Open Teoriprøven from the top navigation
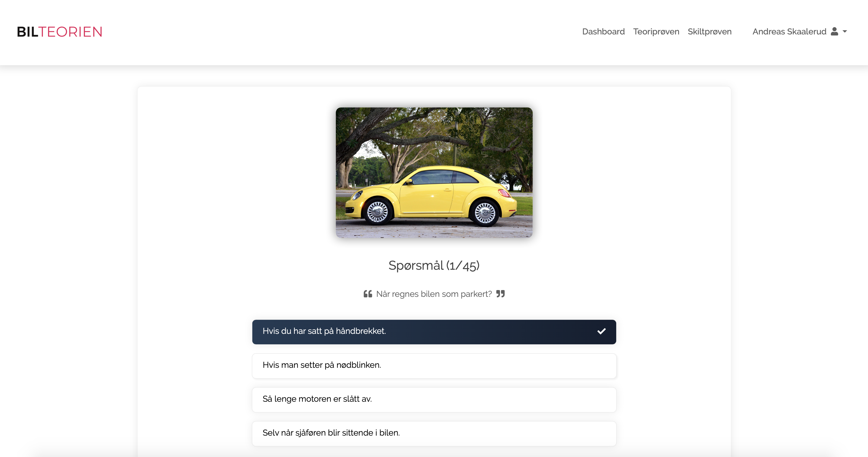The width and height of the screenshot is (868, 457). (656, 31)
